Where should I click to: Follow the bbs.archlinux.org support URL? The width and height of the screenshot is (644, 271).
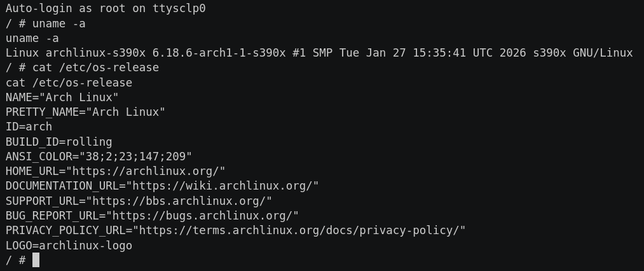[182, 201]
